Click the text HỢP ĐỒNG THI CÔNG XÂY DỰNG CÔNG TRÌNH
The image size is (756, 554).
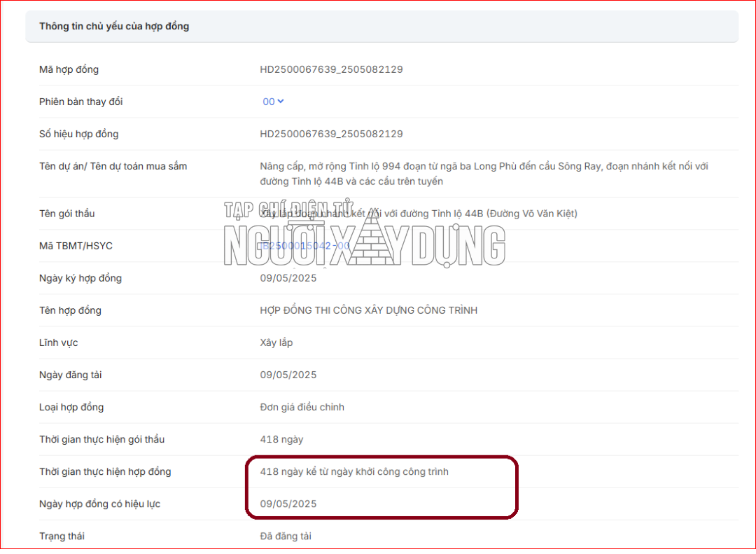pyautogui.click(x=369, y=311)
